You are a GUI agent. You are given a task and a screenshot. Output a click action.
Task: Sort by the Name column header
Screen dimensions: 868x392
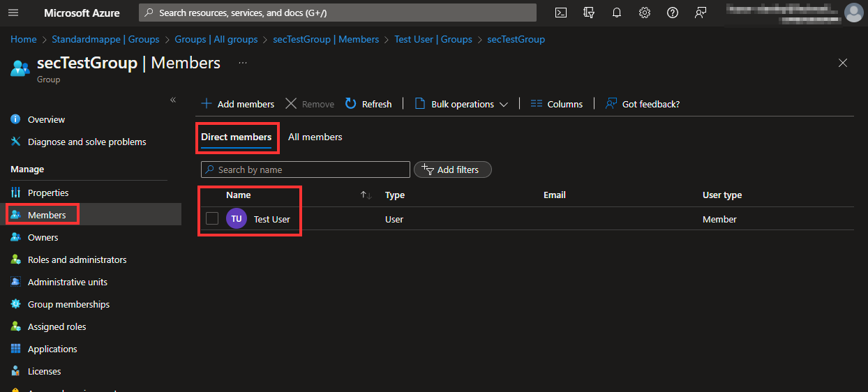239,195
